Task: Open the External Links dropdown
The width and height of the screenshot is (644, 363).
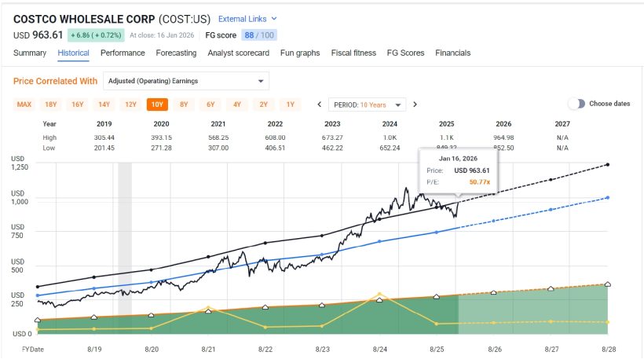Action: pyautogui.click(x=247, y=18)
